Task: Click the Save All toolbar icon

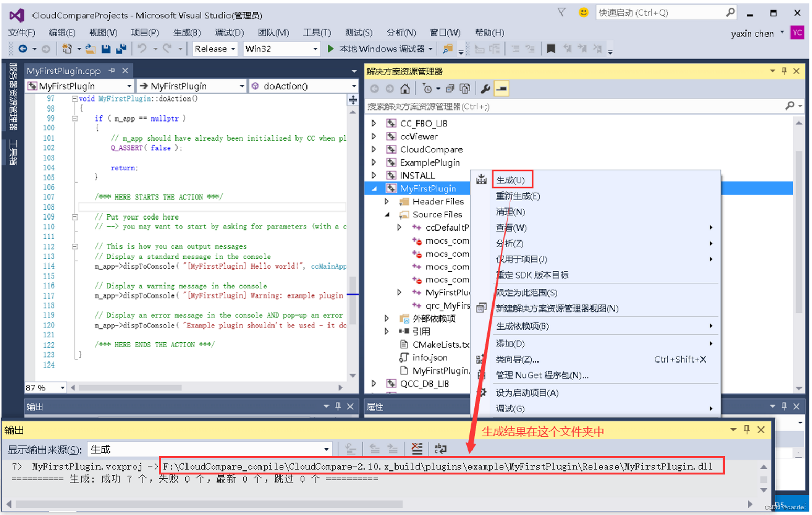Action: click(121, 49)
